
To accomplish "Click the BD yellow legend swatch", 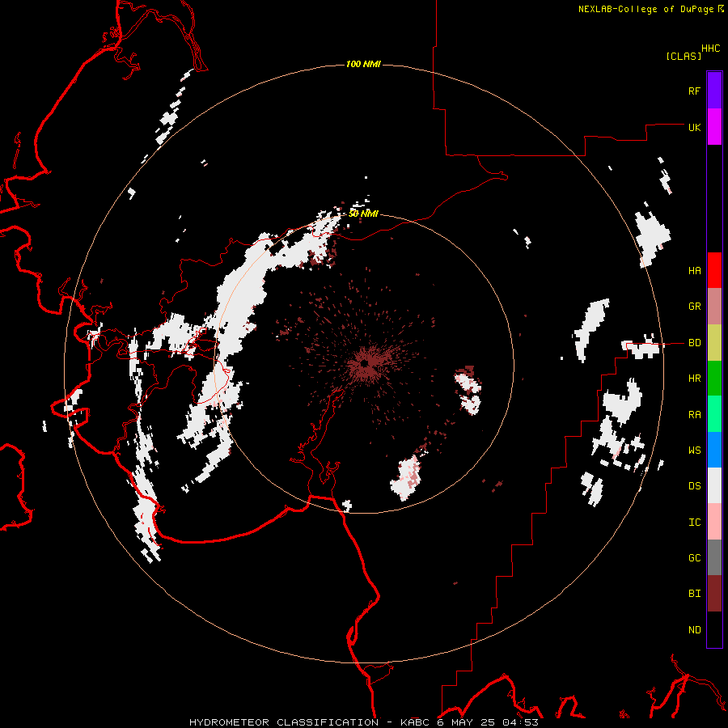I will (x=714, y=343).
